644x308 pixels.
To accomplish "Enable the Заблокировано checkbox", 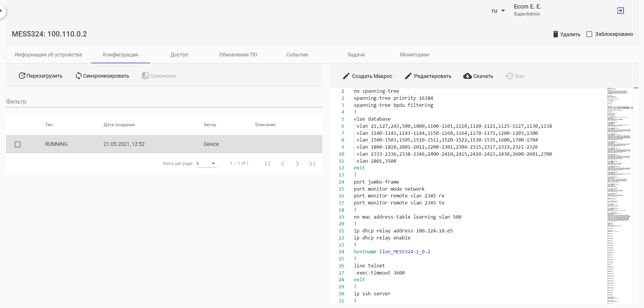I will (x=589, y=34).
